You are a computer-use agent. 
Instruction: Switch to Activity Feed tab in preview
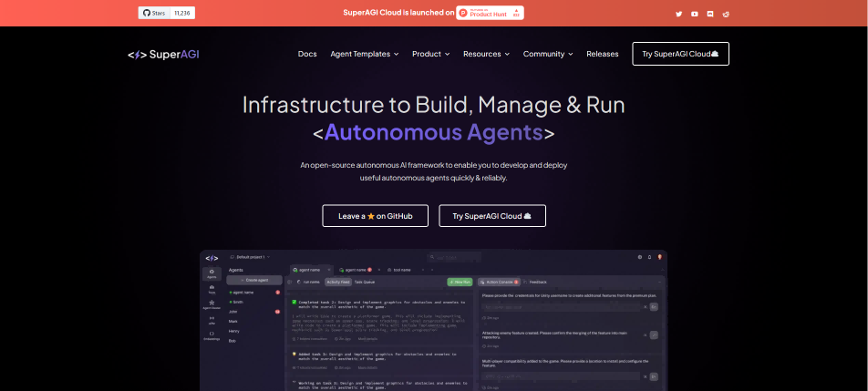click(x=337, y=282)
